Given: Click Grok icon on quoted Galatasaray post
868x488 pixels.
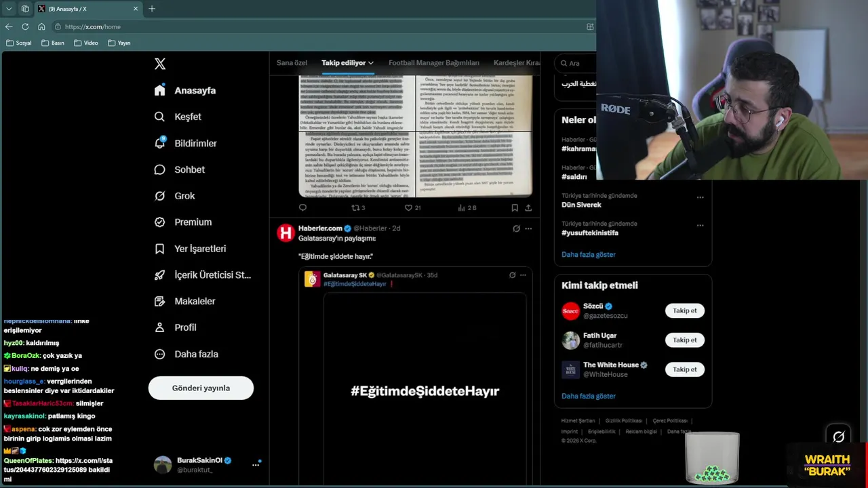Looking at the screenshot, I should tap(512, 275).
